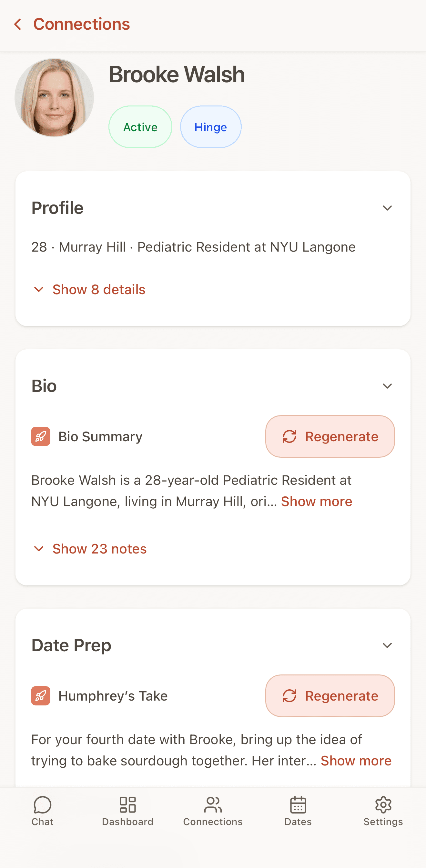Image resolution: width=426 pixels, height=868 pixels.
Task: Tap the Active status badge
Action: pyautogui.click(x=140, y=127)
